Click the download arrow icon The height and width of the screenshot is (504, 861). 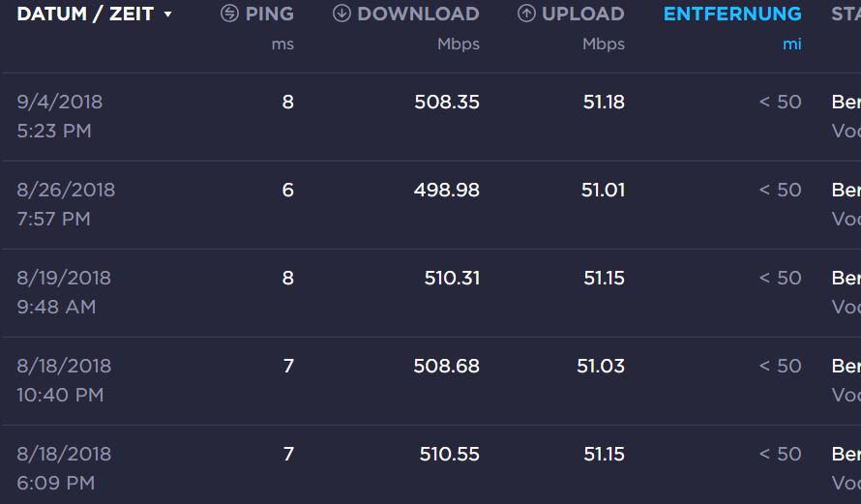(341, 14)
